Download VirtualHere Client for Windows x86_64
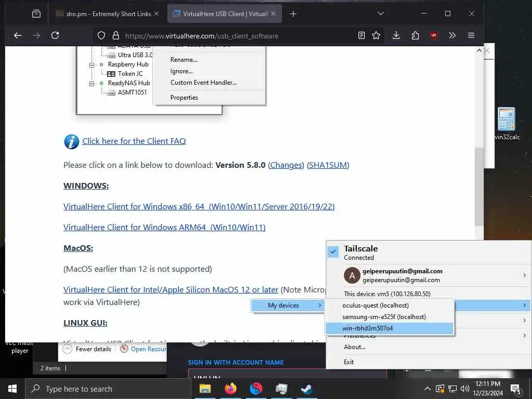 coord(199,207)
